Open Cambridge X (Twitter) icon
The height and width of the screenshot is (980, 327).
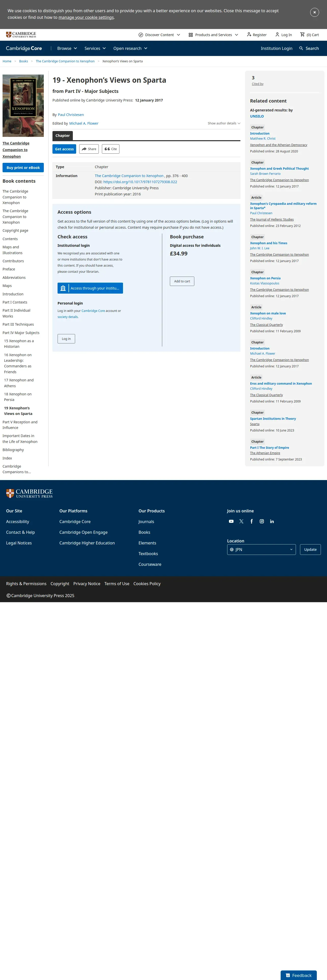tap(241, 521)
